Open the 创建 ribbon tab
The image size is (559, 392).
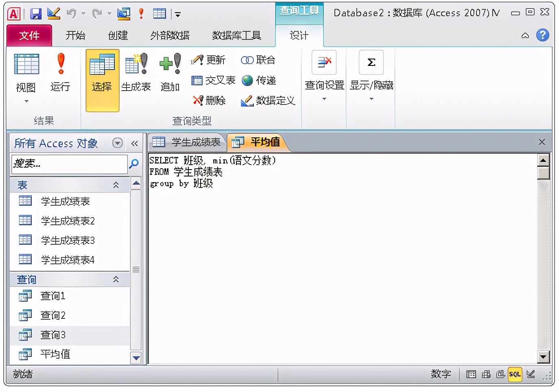117,35
